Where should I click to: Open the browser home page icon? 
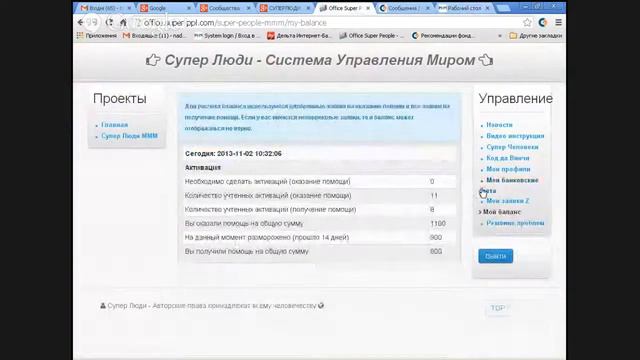[x=123, y=22]
